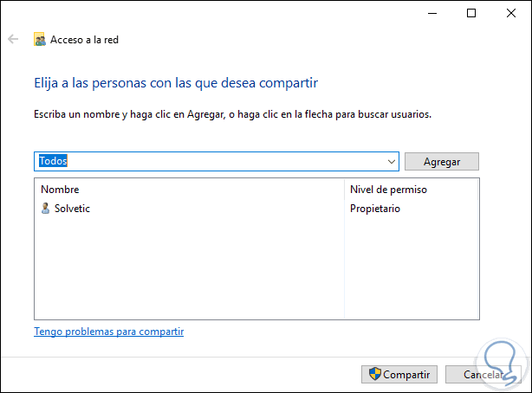The width and height of the screenshot is (532, 393).
Task: Minimize the network access window
Action: coord(431,13)
